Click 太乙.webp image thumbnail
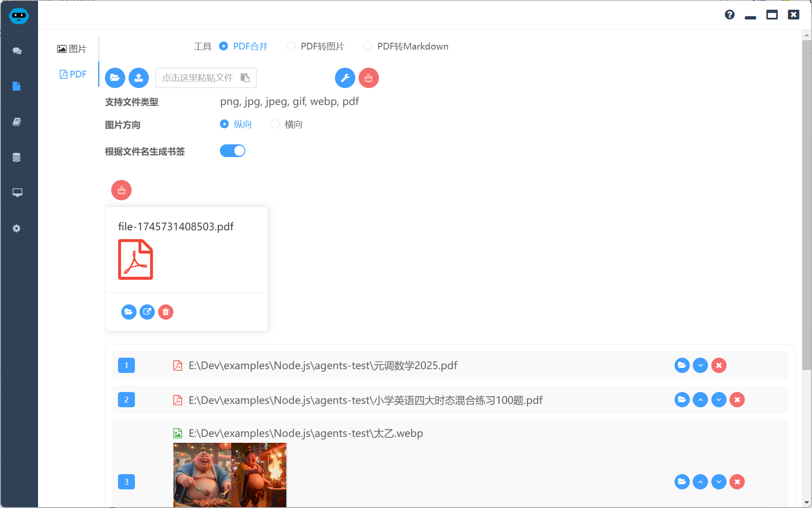Image resolution: width=812 pixels, height=508 pixels. click(230, 474)
